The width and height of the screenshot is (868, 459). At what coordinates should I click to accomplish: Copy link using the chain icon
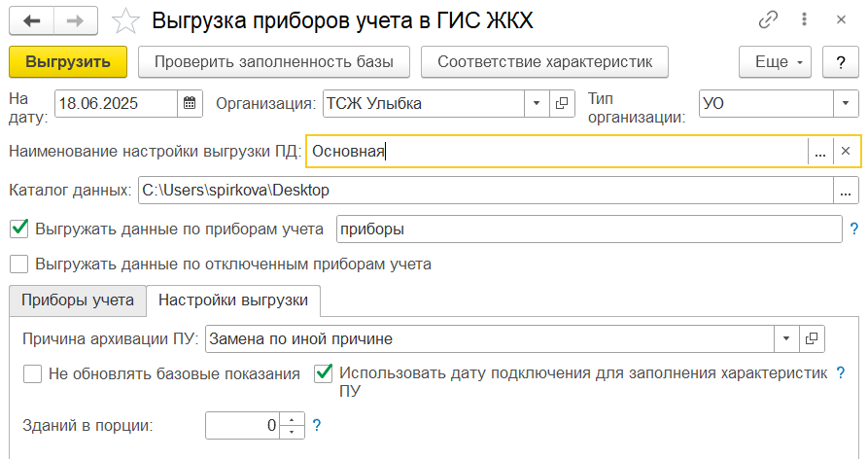(768, 19)
